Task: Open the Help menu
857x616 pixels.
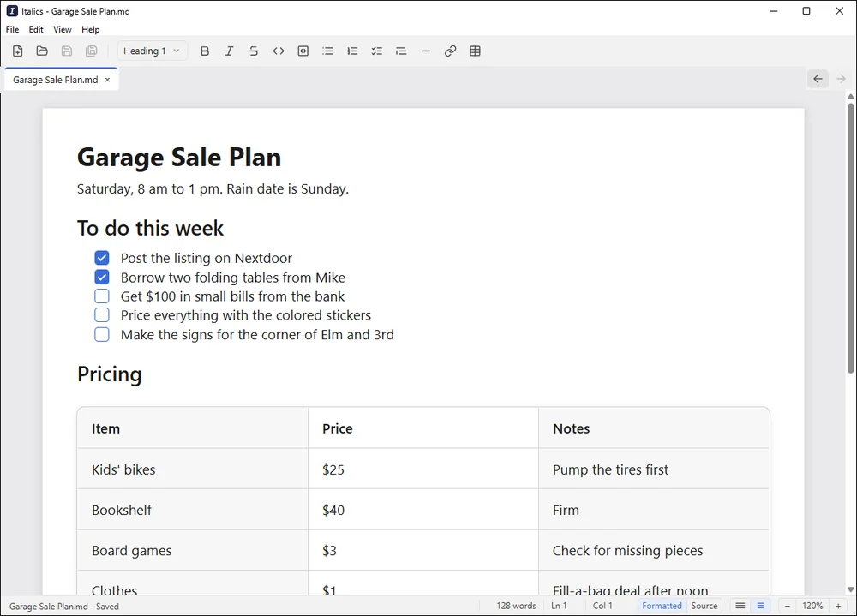Action: click(x=91, y=29)
